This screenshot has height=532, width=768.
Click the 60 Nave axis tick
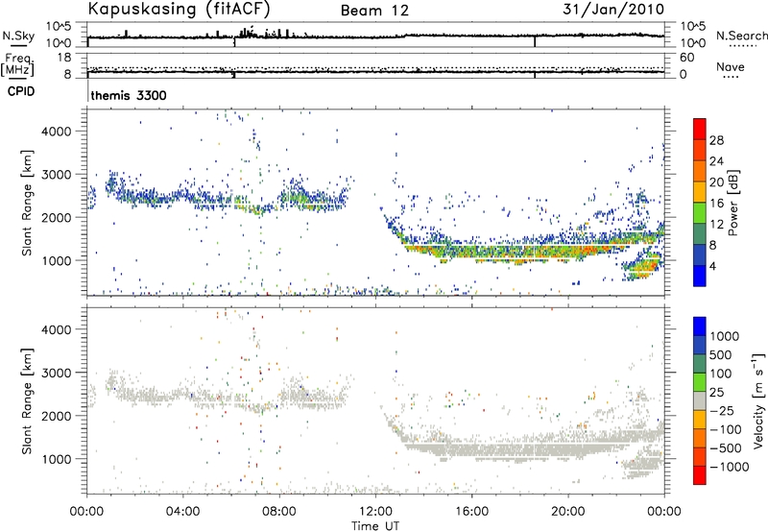pyautogui.click(x=686, y=58)
